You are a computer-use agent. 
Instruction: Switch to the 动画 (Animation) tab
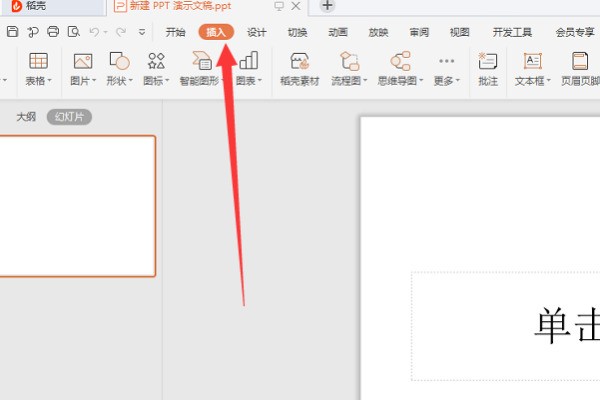[337, 32]
